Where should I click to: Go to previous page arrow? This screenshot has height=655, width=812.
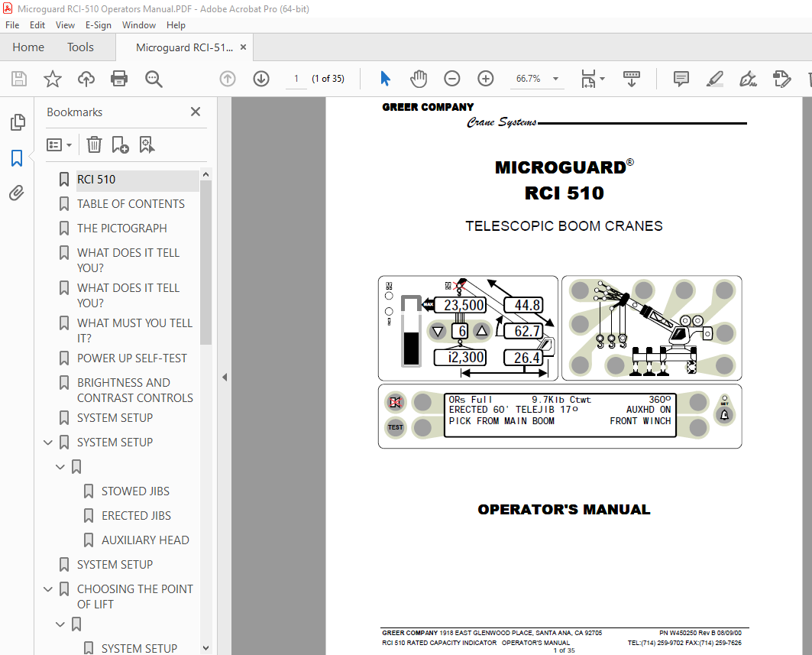coord(228,79)
